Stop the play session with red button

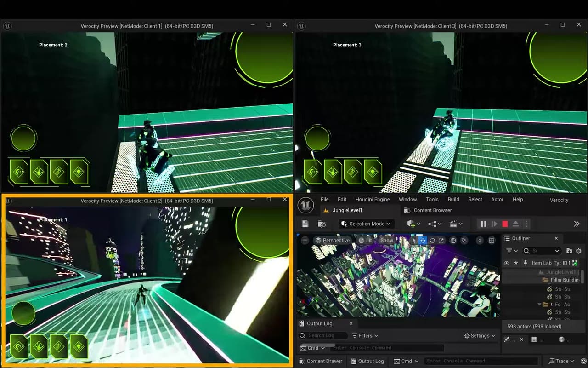505,224
